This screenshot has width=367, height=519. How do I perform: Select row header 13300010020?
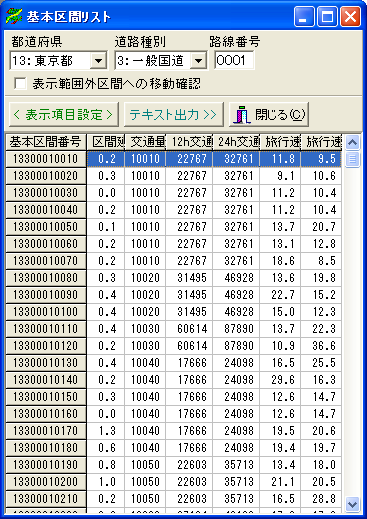coord(46,176)
